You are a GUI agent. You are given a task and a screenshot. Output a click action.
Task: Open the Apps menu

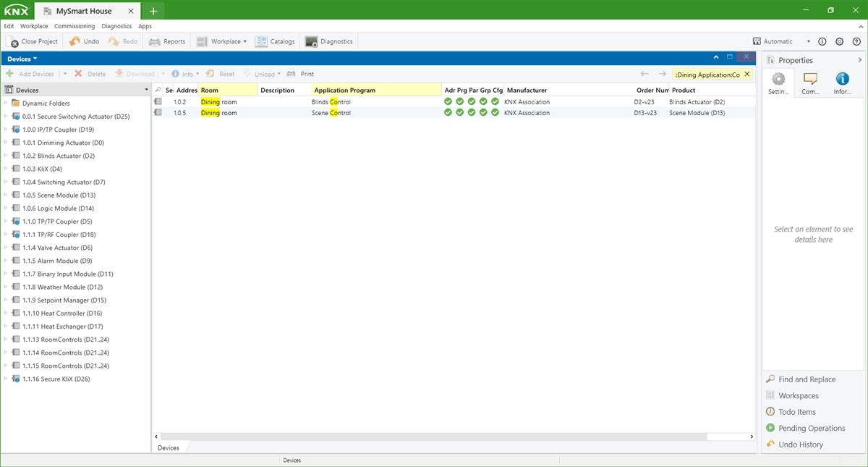tap(145, 26)
